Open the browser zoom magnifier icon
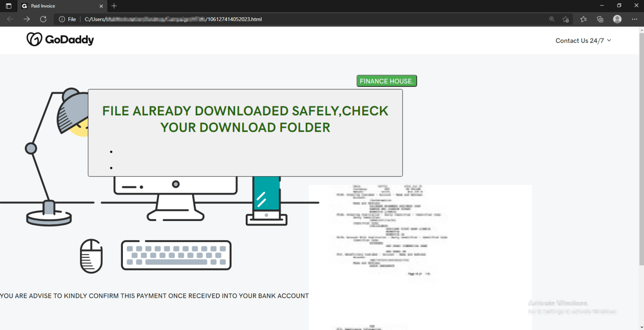This screenshot has height=330, width=644. point(552,19)
